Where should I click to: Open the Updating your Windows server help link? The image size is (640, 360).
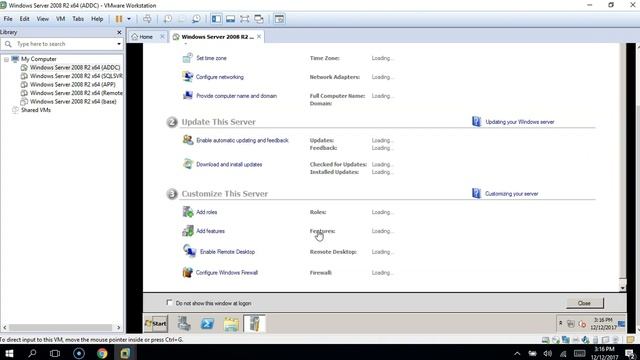pos(520,122)
